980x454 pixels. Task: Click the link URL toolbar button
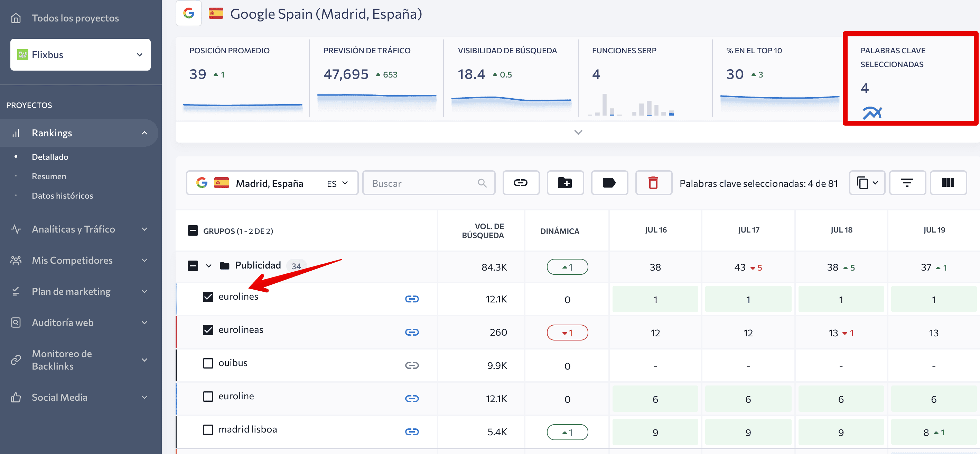coord(521,183)
